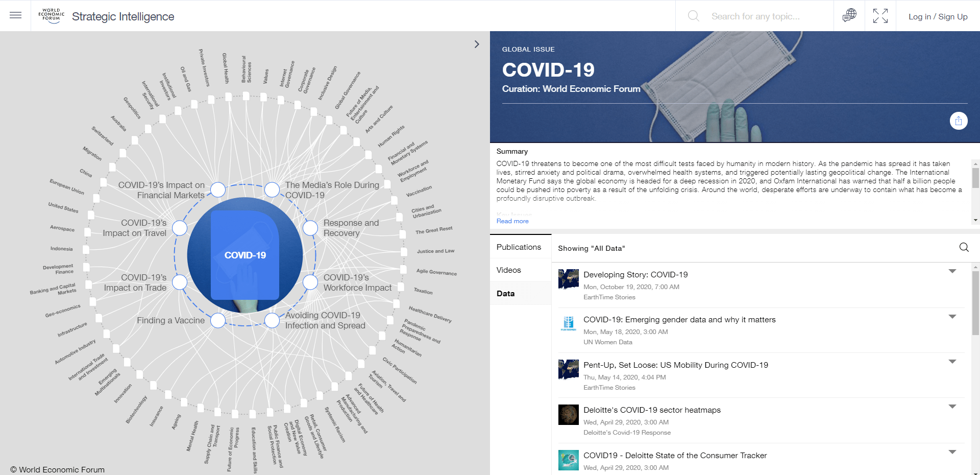Screen dimensions: 980x475
Task: Select the COVID-19's Impact on Trade node
Action: [x=180, y=282]
